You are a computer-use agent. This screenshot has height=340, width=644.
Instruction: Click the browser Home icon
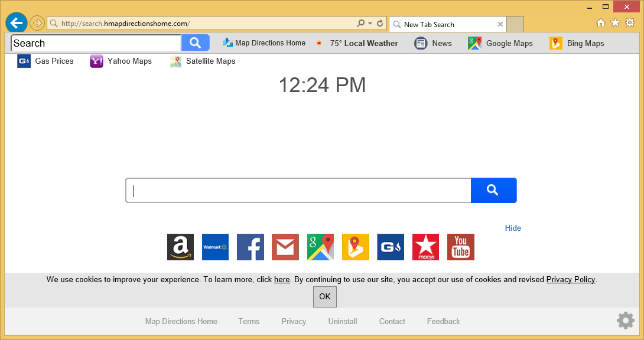[600, 23]
